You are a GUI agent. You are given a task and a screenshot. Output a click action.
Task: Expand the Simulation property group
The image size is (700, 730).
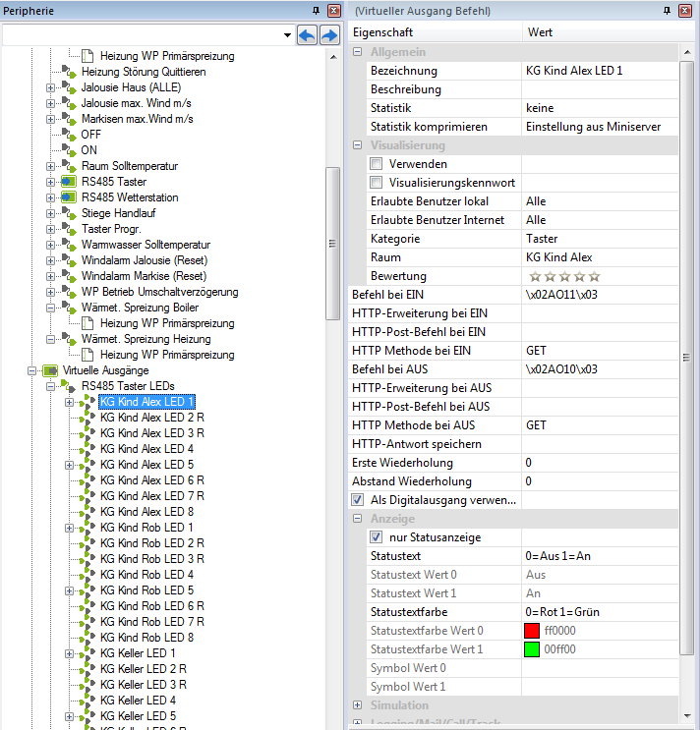tap(357, 704)
